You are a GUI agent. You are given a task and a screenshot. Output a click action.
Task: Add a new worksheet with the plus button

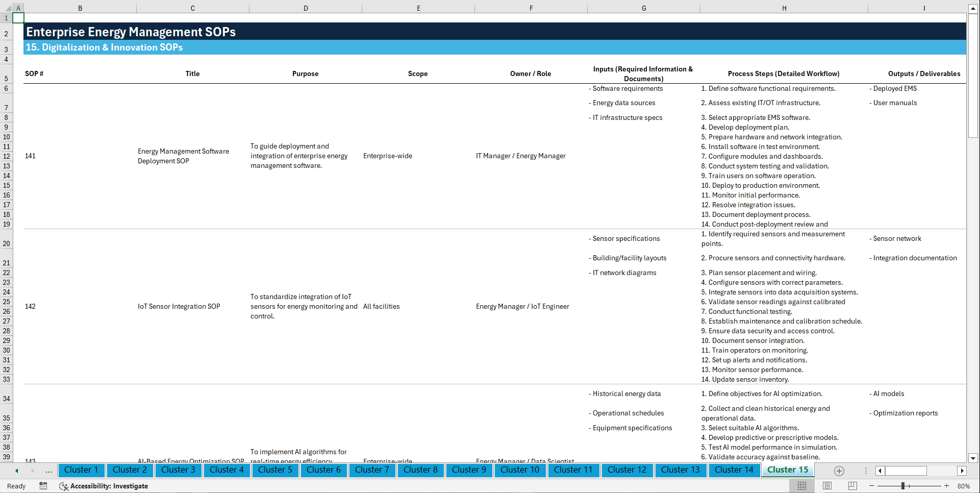coord(839,471)
